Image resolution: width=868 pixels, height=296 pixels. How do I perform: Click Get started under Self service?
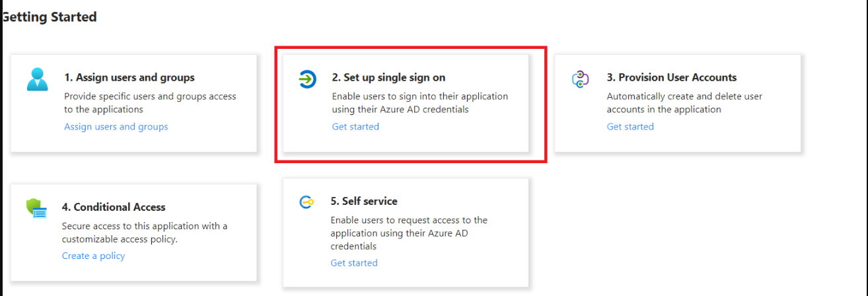(x=354, y=263)
